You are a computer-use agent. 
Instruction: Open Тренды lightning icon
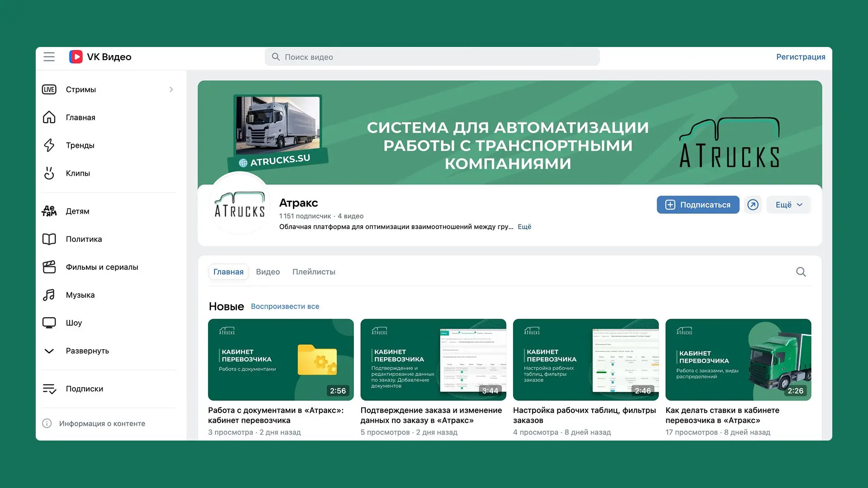coord(49,145)
